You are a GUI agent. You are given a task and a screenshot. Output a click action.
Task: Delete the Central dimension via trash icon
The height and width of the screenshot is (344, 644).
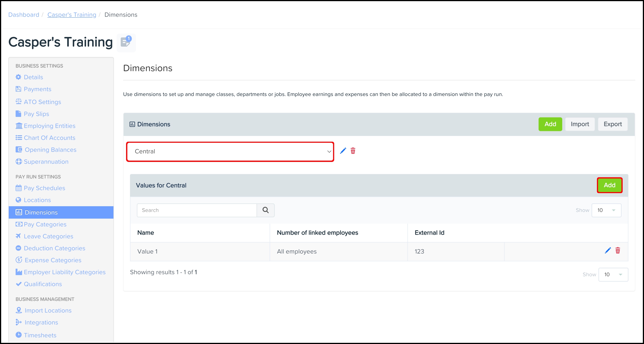pos(353,151)
